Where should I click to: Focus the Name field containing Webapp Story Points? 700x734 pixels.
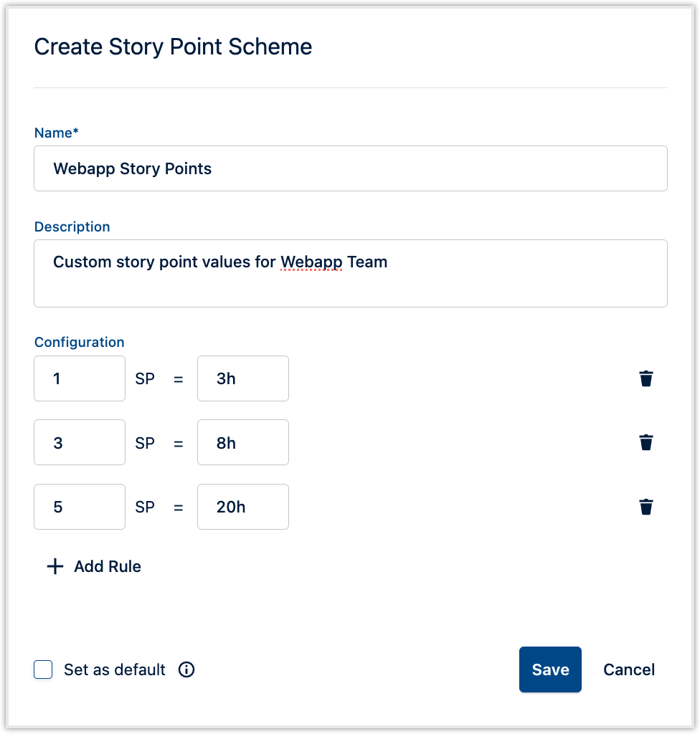pos(350,168)
